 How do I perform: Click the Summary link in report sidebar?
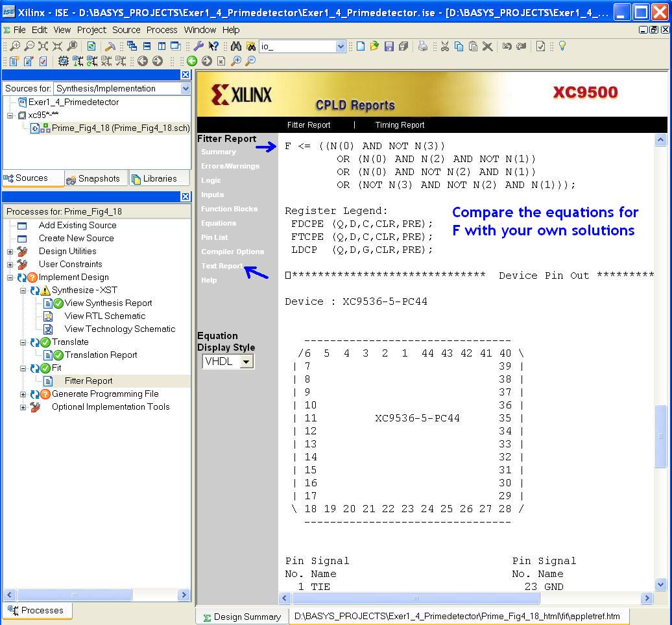coord(219,152)
